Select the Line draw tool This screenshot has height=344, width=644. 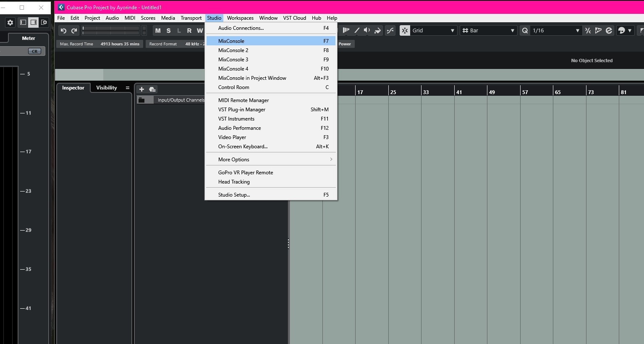click(357, 30)
